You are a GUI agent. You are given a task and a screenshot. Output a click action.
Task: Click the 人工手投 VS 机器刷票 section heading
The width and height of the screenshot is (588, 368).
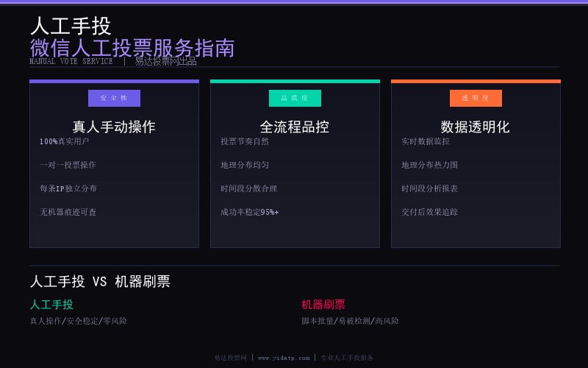tap(100, 282)
